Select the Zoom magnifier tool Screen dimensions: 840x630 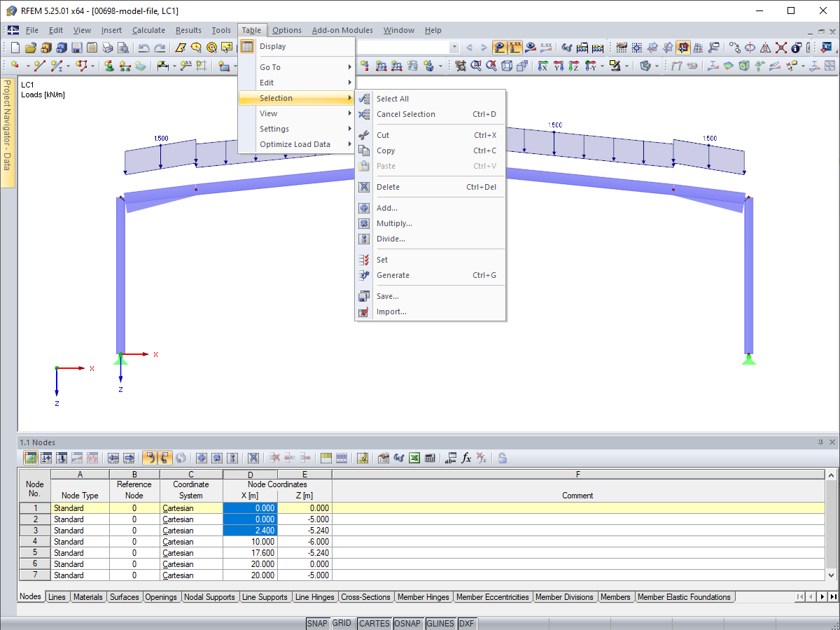[477, 66]
